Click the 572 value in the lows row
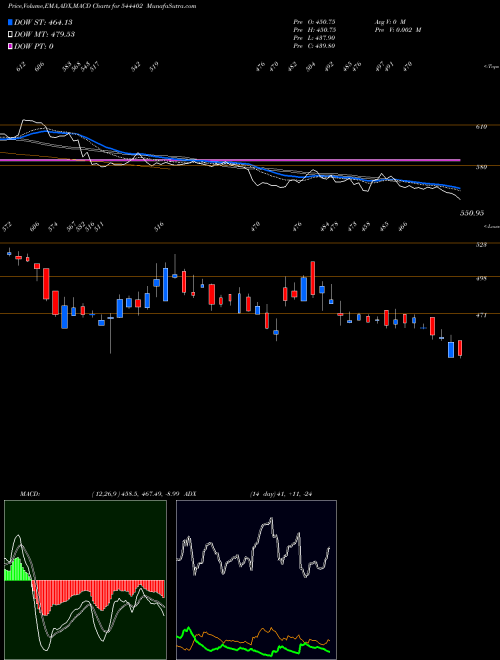Viewport: 500px width, 660px height. click(7, 227)
